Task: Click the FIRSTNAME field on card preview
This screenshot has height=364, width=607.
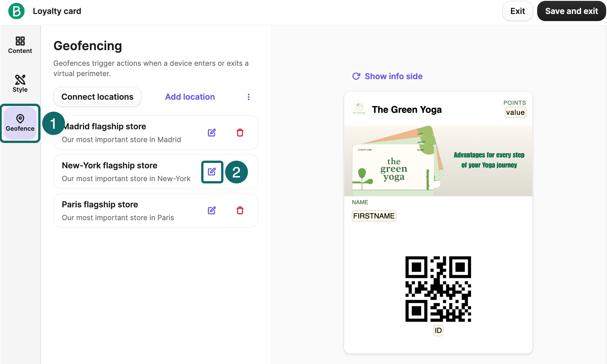Action: pos(374,216)
